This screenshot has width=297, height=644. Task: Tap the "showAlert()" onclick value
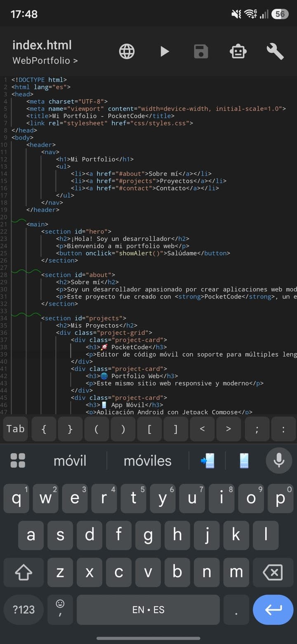tap(140, 253)
